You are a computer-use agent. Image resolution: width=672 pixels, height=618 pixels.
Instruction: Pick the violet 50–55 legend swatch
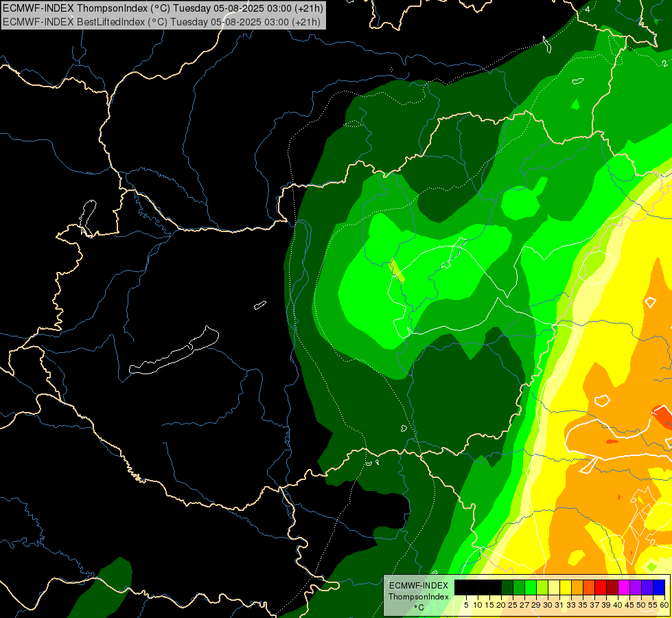click(x=647, y=588)
